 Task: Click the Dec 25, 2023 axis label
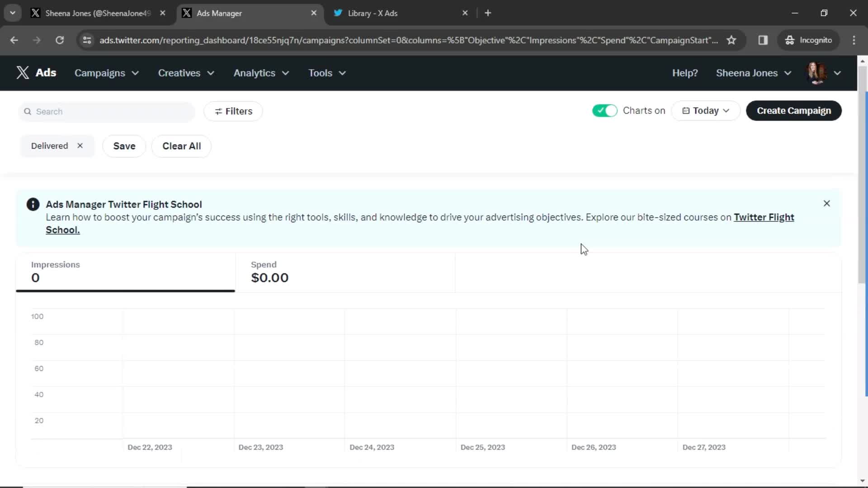482,447
